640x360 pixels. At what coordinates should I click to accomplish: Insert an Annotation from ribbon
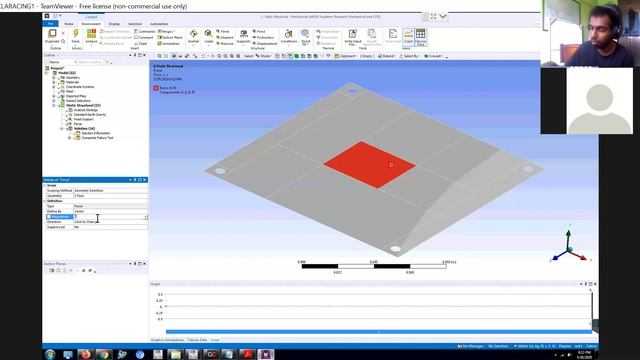(169, 43)
